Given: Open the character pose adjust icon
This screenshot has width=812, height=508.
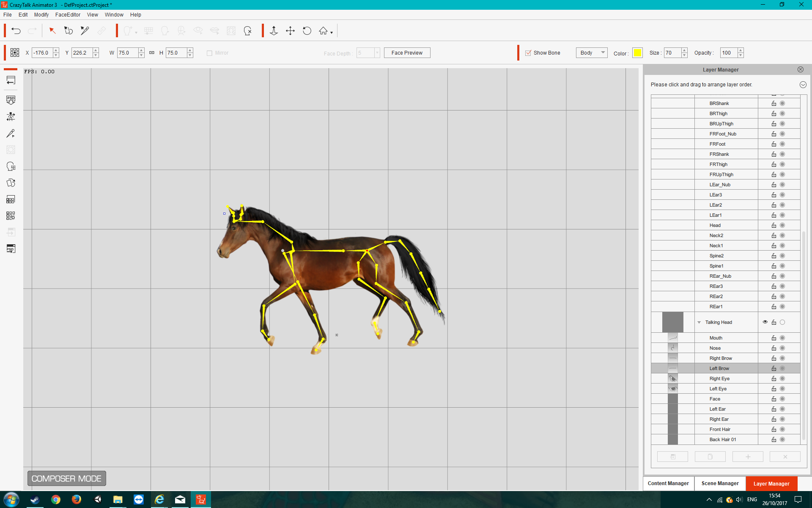Looking at the screenshot, I should pyautogui.click(x=11, y=116).
